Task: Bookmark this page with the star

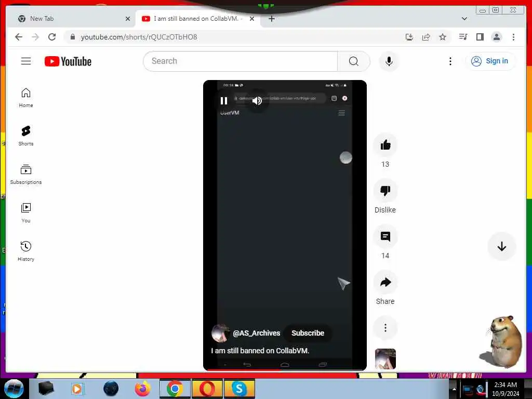Action: [443, 37]
